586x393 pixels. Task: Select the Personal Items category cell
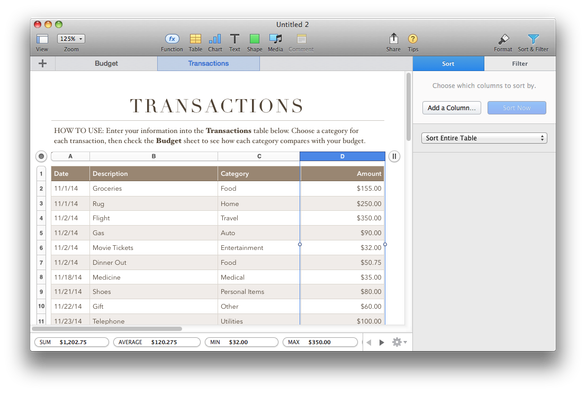pos(259,292)
